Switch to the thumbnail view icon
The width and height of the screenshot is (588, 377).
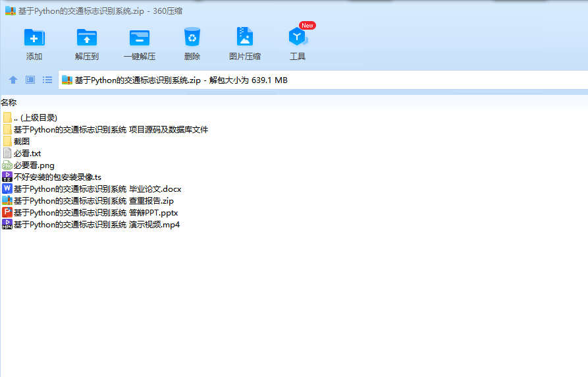(x=30, y=80)
